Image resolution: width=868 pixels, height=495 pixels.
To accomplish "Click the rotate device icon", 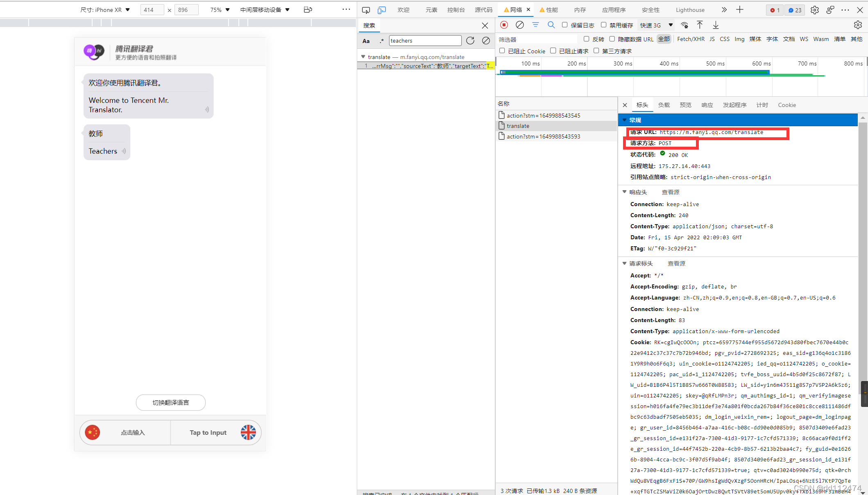I will (x=308, y=9).
